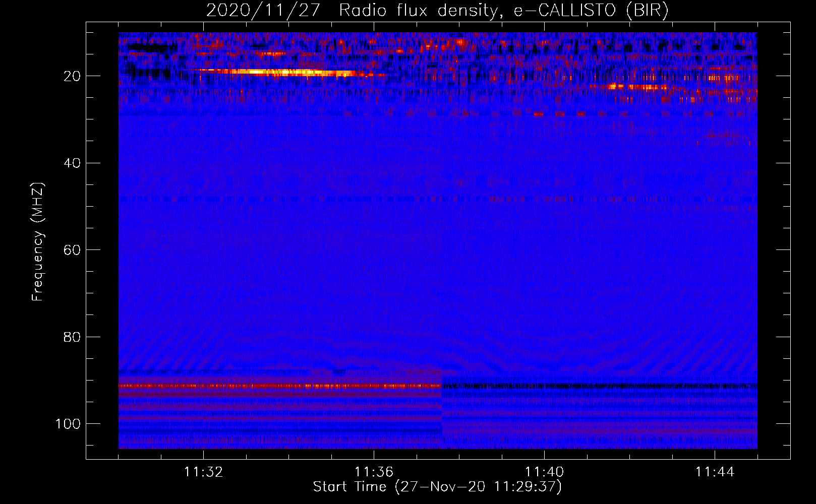Image resolution: width=816 pixels, height=504 pixels.
Task: Click the 11:32 time tick label
Action: point(203,472)
